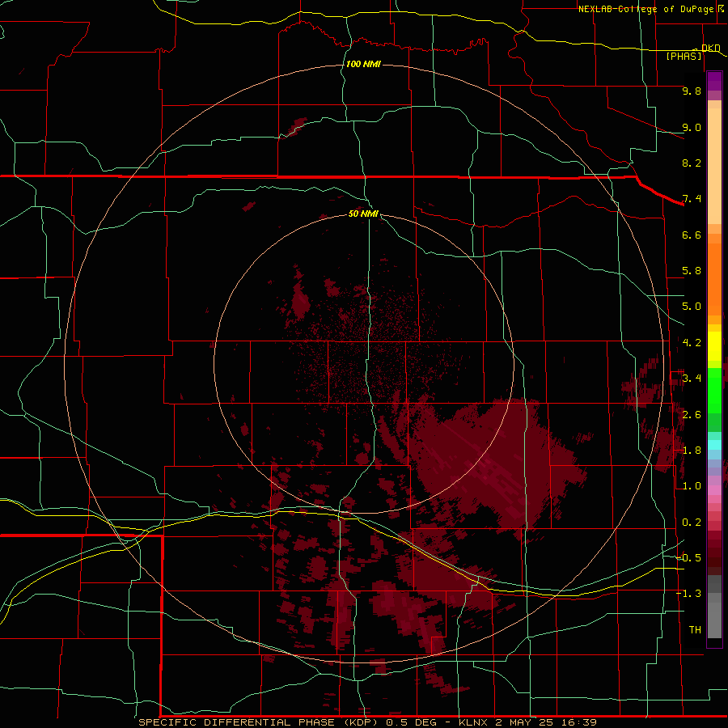Click the 1.8 scale value
This screenshot has height=728, width=728.
coord(692,451)
